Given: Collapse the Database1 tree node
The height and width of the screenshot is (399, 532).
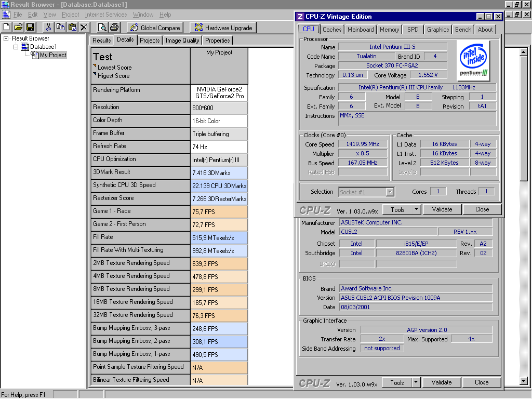Looking at the screenshot, I should point(16,47).
